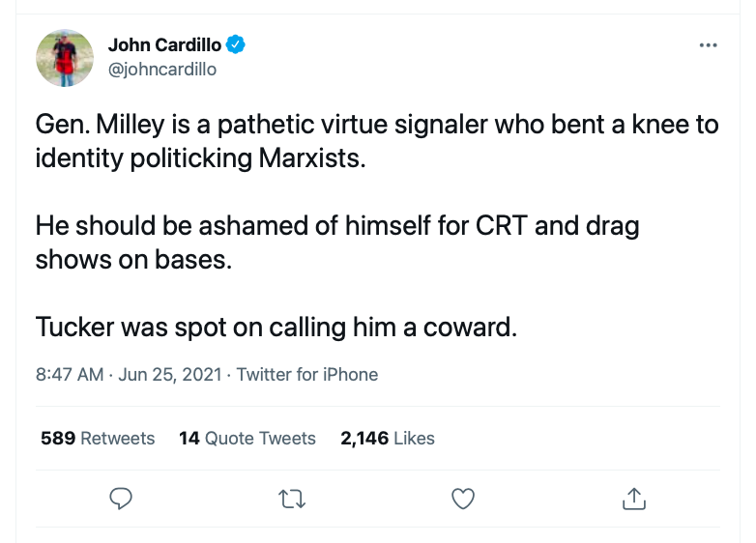Click the Jun 25, 2021 date
This screenshot has width=756, height=543.
click(x=171, y=374)
